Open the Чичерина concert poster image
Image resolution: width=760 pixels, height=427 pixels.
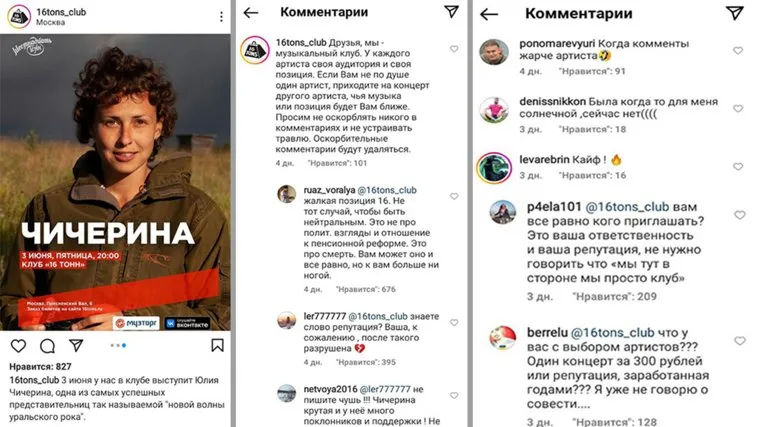click(x=115, y=182)
